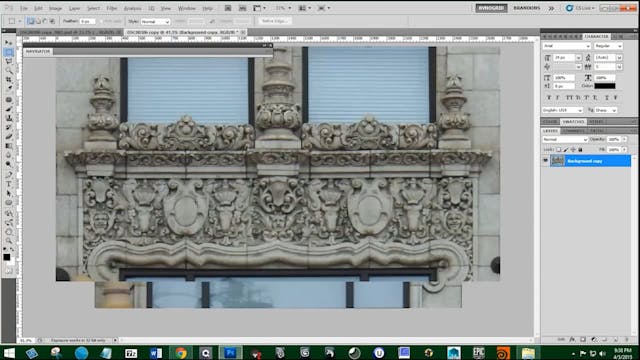Viewport: 640px width, 360px height.
Task: Select the Eraser tool
Action: point(9,137)
